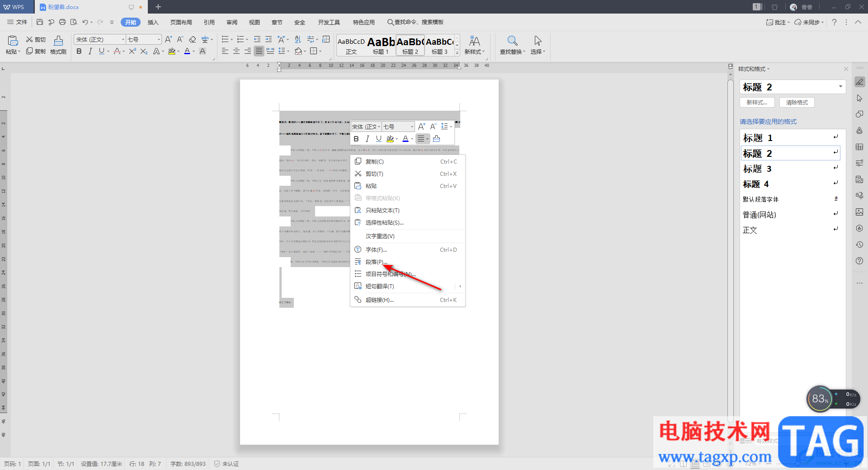The width and height of the screenshot is (868, 470).
Task: Click the New Style icon in ribbon
Action: click(x=474, y=41)
